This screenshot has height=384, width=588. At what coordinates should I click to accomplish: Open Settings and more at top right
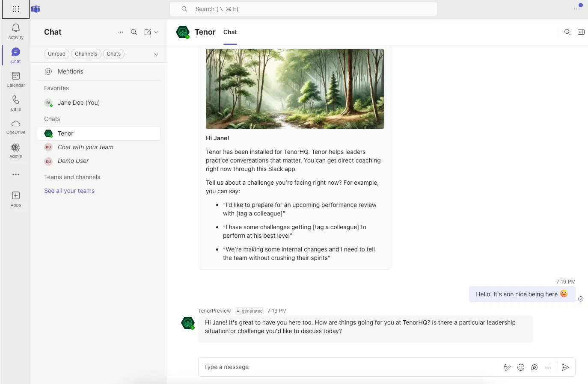click(577, 9)
